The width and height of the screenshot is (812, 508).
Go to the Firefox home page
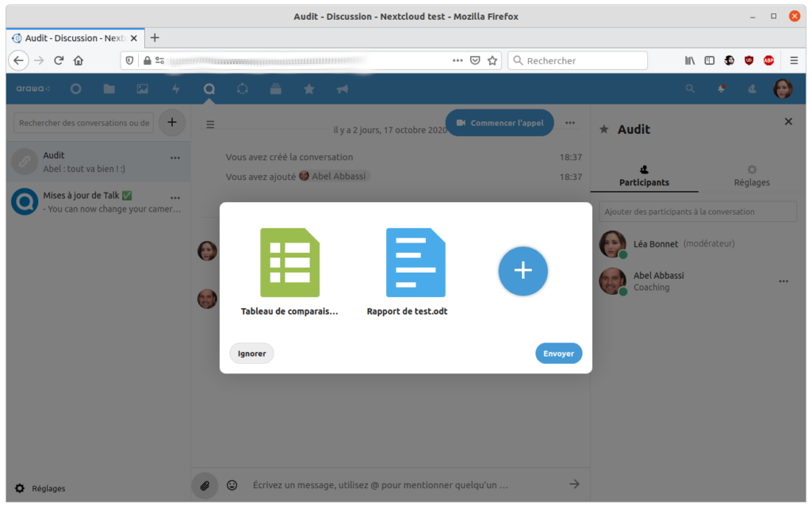(x=79, y=60)
